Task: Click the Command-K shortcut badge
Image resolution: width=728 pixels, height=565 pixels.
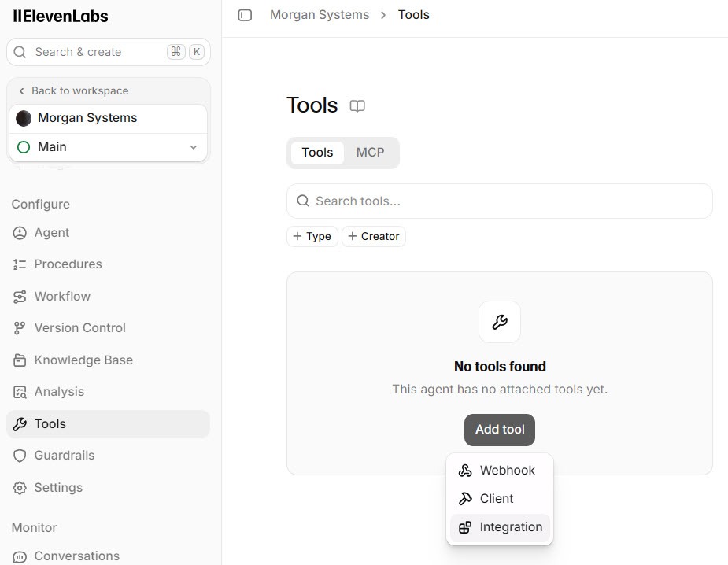Action: 186,52
